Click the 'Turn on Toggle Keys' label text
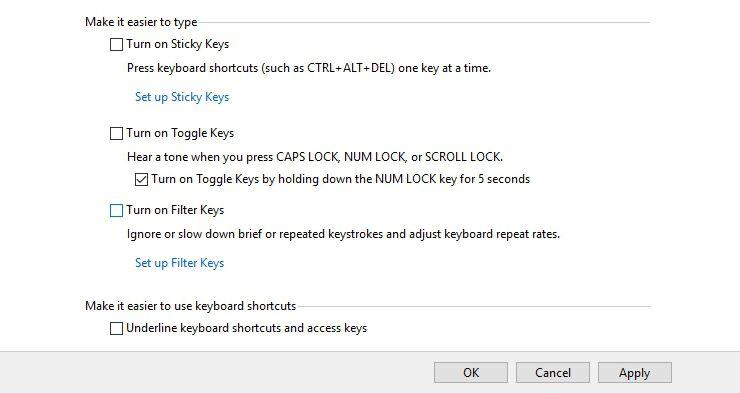This screenshot has height=393, width=740. (x=180, y=134)
